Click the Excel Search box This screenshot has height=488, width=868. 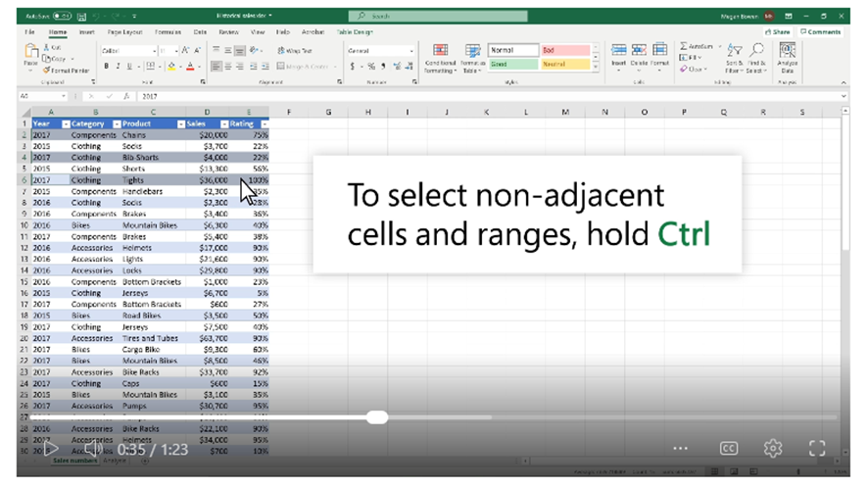438,16
